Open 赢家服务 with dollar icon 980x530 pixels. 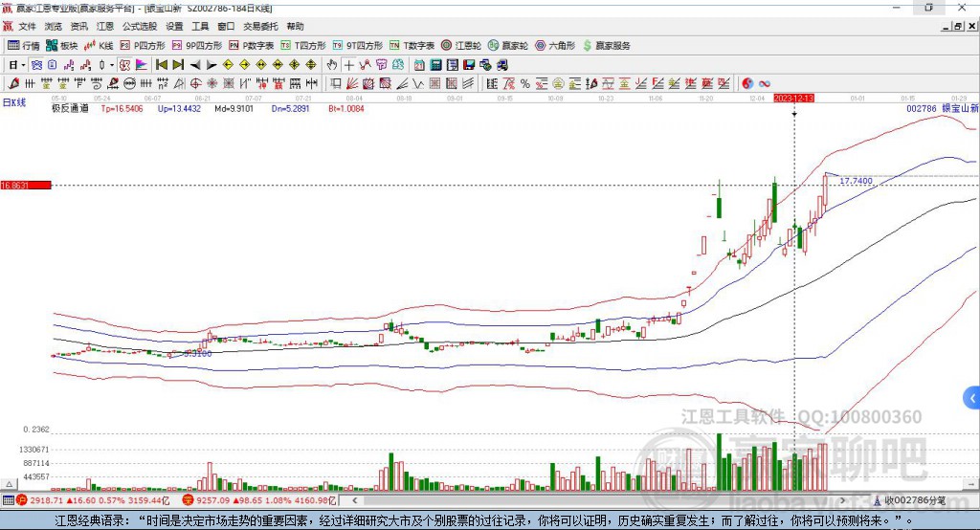coord(606,46)
